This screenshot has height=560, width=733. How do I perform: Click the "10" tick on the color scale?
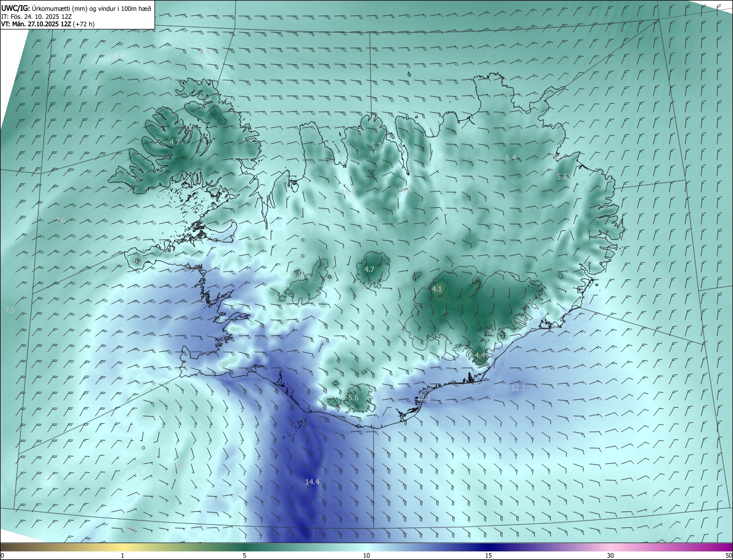point(366,555)
